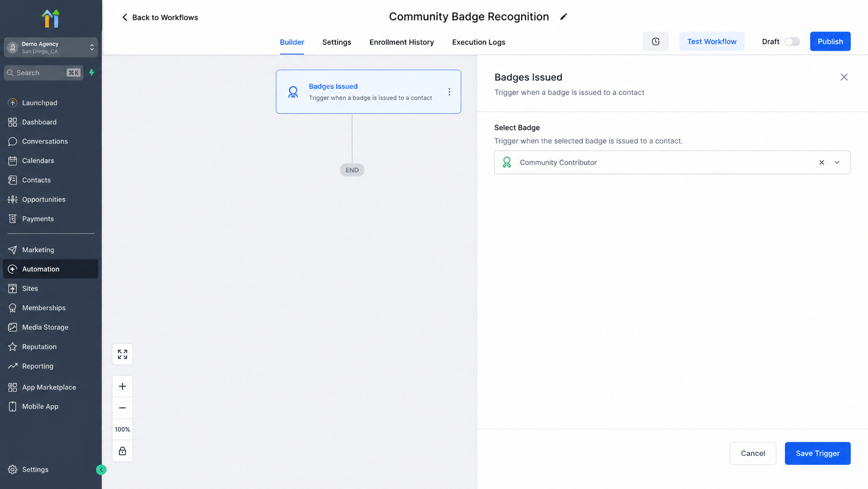Image resolution: width=868 pixels, height=489 pixels.
Task: Open Opportunities in the sidebar
Action: click(x=50, y=200)
